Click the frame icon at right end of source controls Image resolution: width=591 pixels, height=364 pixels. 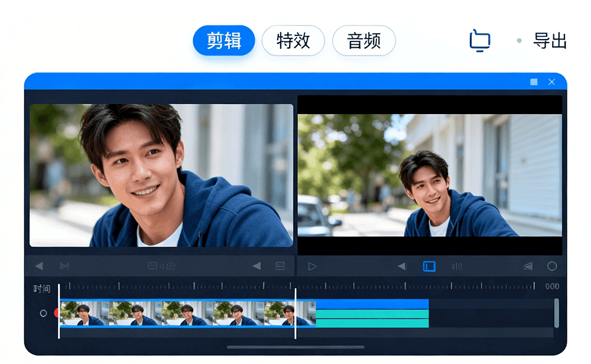280,266
